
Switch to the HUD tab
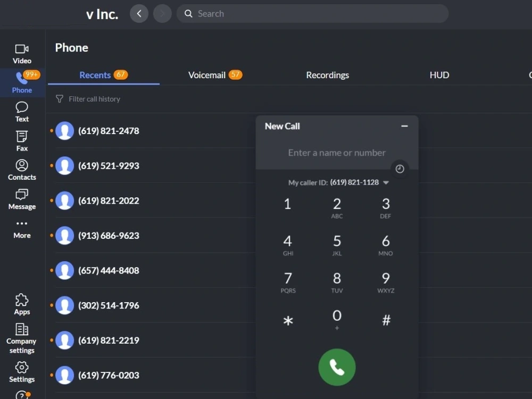[439, 75]
